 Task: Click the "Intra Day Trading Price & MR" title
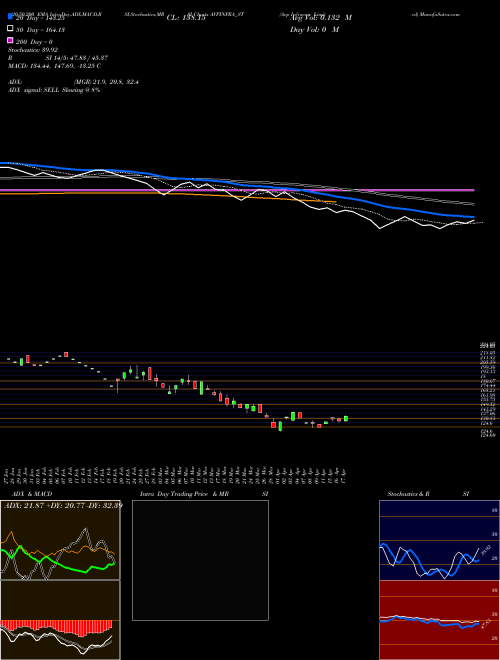185,494
